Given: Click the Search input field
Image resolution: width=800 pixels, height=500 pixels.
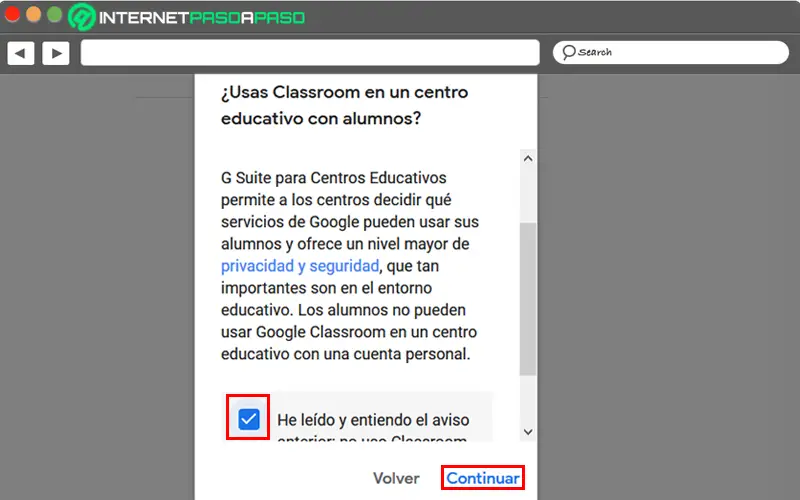Looking at the screenshot, I should 670,52.
